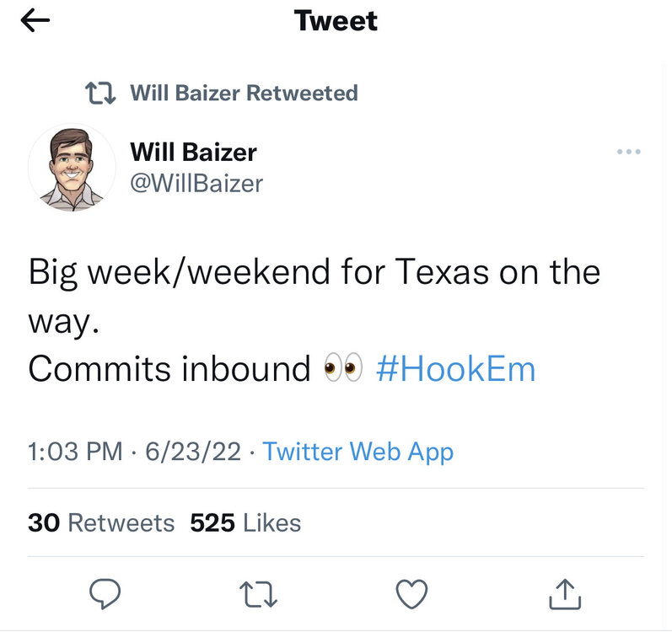Retweet using the bottom action bar icon
The height and width of the screenshot is (632, 672).
coord(257,595)
